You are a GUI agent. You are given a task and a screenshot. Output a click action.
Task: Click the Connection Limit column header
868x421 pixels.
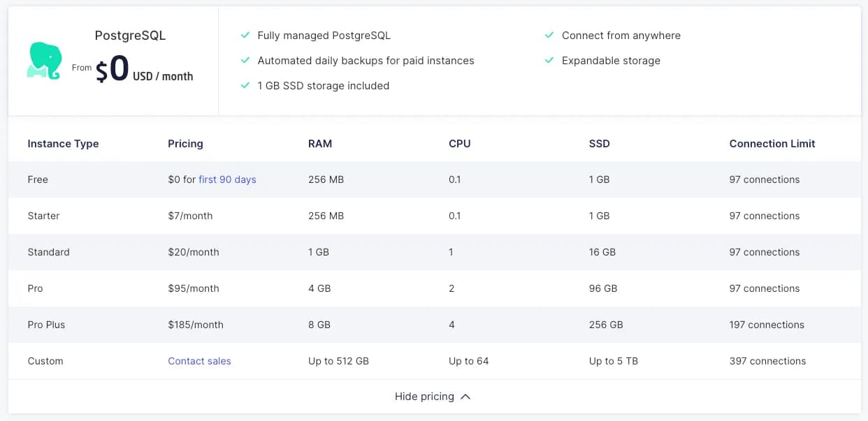[x=772, y=143]
